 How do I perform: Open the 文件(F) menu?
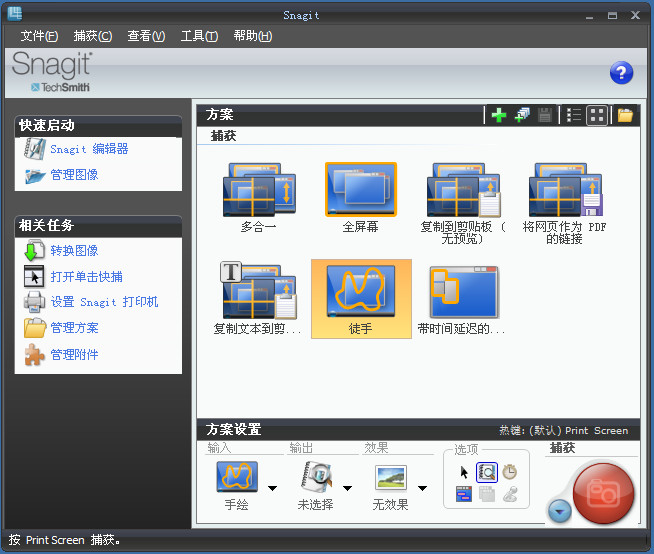(x=39, y=36)
